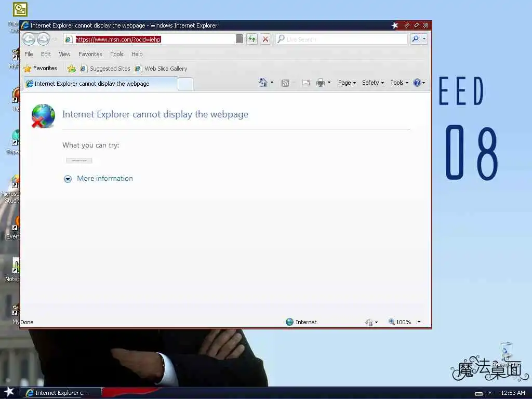
Task: Open recent pages dropdown beside Forward button
Action: click(55, 39)
